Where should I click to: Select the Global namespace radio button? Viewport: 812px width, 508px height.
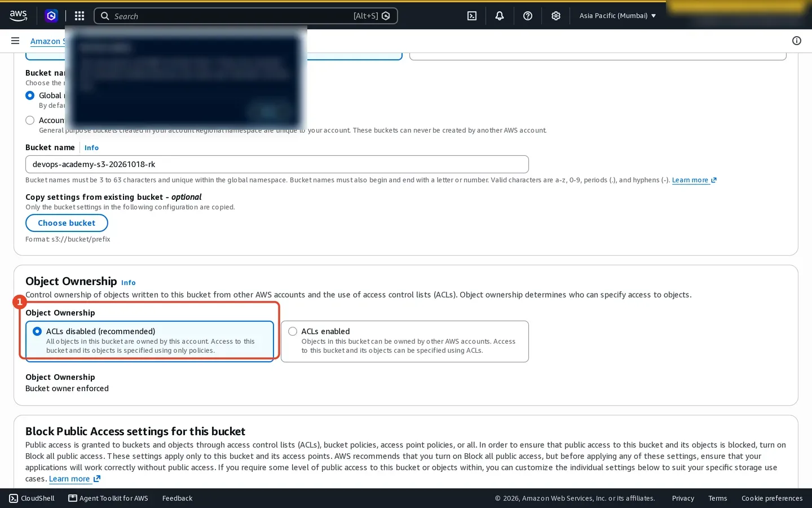30,95
